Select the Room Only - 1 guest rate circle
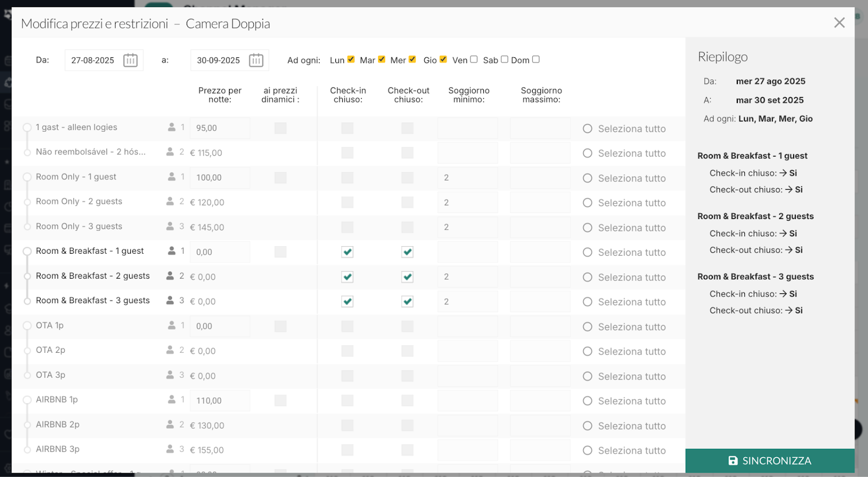 [27, 177]
